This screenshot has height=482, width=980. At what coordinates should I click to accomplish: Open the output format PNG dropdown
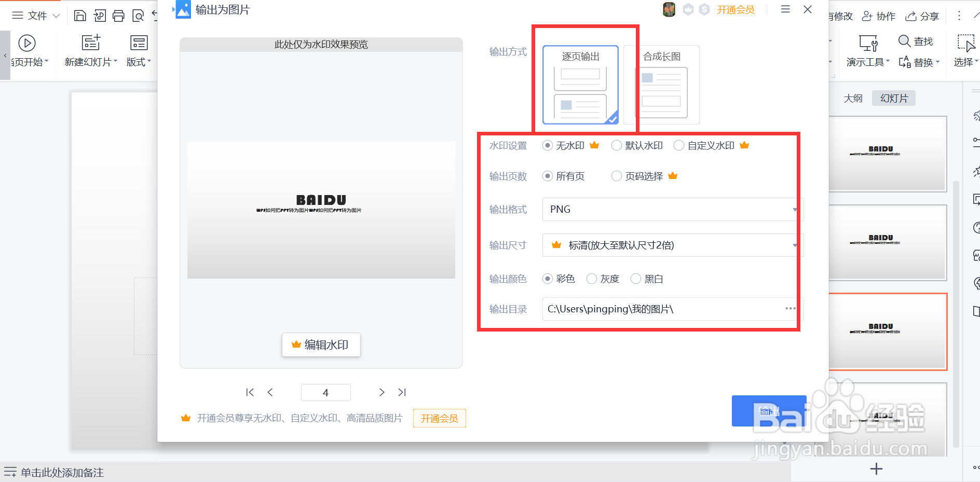(x=673, y=209)
